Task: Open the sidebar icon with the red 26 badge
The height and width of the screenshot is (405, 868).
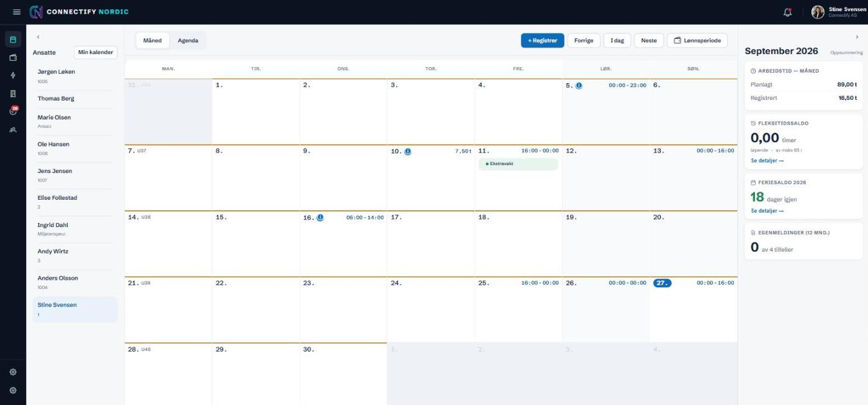Action: [13, 111]
